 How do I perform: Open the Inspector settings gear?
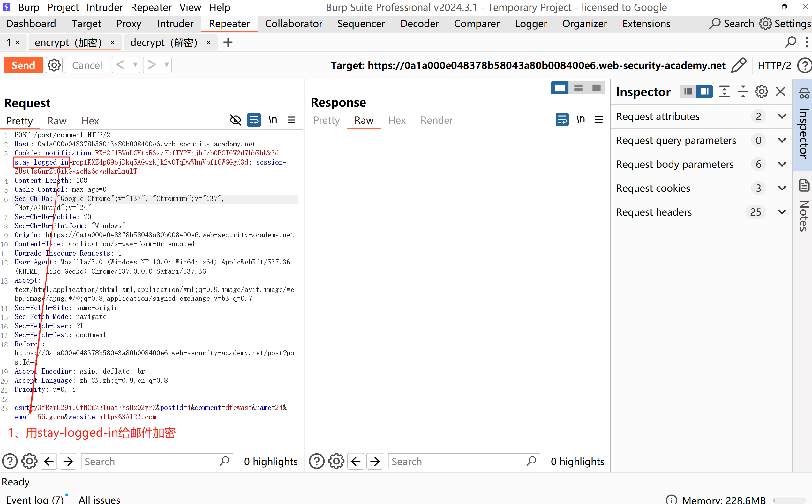coord(761,92)
